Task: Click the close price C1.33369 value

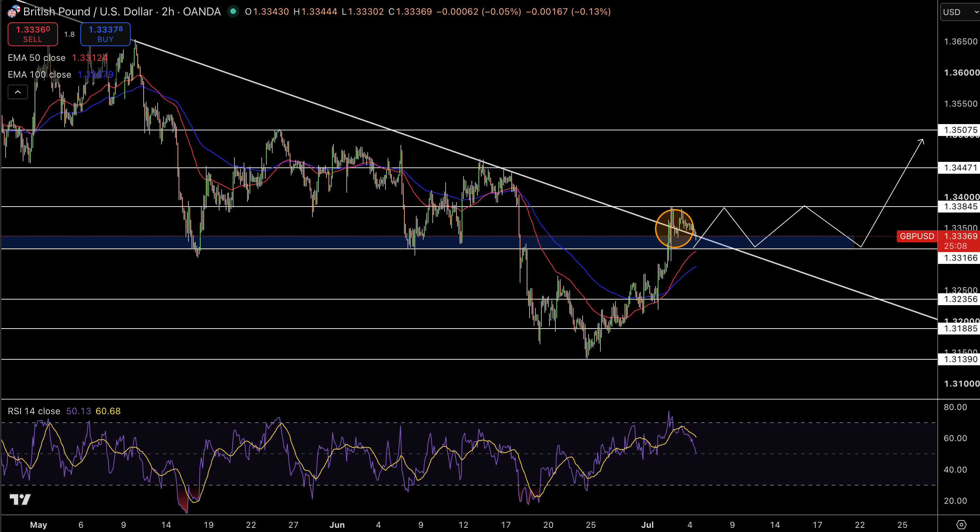Action: click(410, 12)
